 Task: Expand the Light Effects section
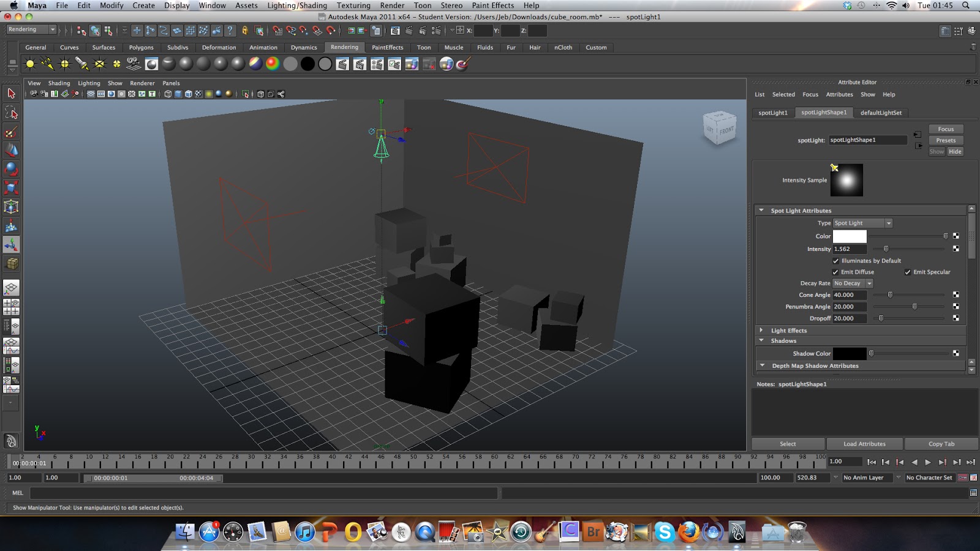(763, 330)
